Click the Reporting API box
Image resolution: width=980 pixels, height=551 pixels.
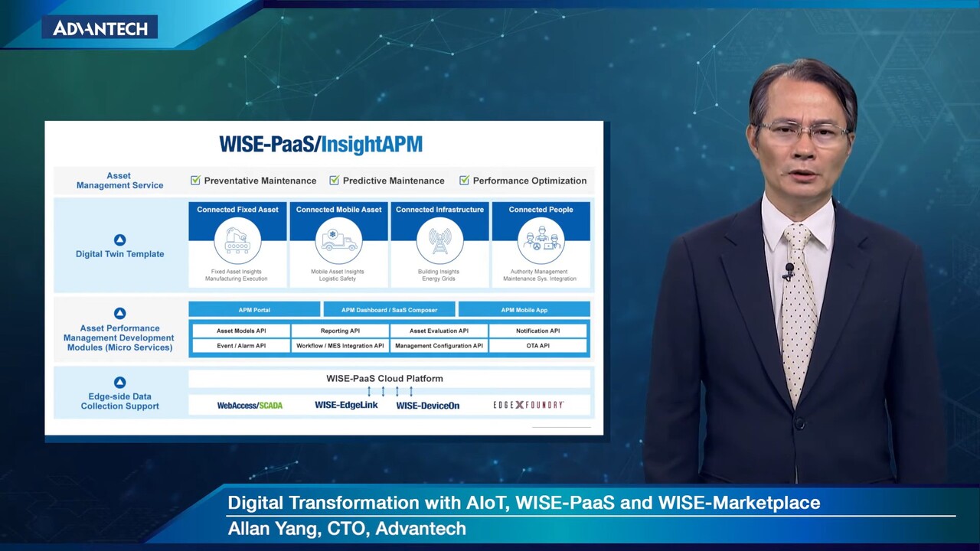click(x=340, y=331)
